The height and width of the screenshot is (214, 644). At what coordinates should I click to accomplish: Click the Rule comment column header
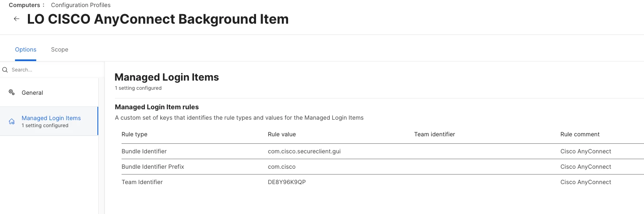[x=580, y=134]
